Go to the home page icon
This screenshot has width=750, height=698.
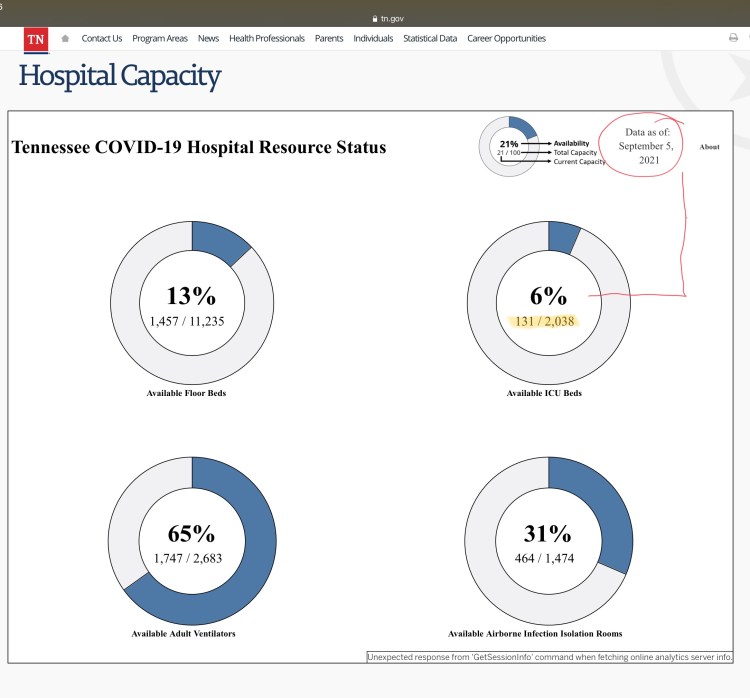(x=65, y=39)
